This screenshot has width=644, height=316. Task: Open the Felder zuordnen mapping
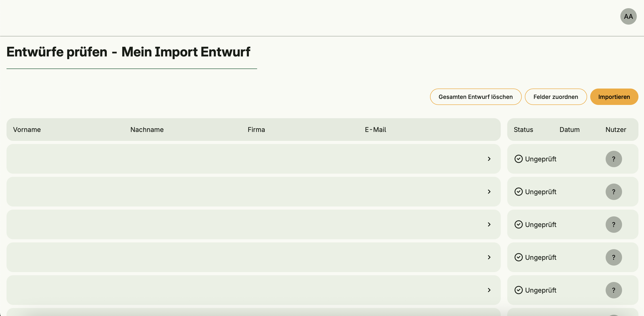click(555, 97)
